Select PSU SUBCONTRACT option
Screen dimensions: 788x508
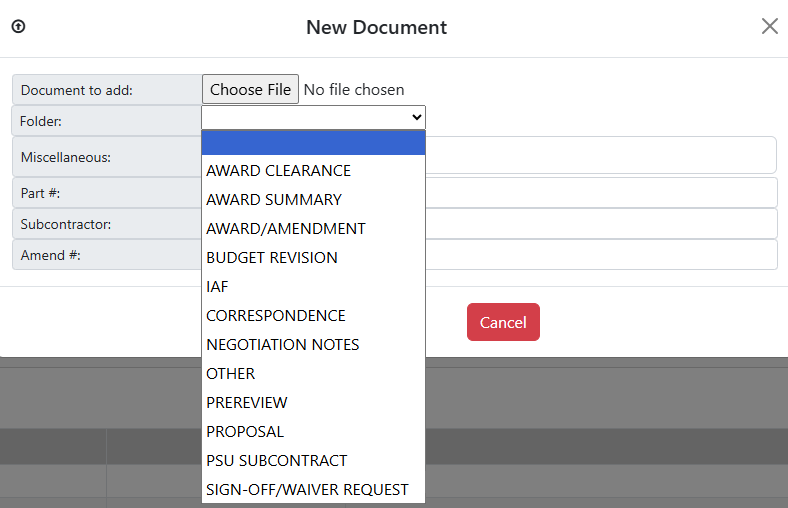pyautogui.click(x=314, y=461)
